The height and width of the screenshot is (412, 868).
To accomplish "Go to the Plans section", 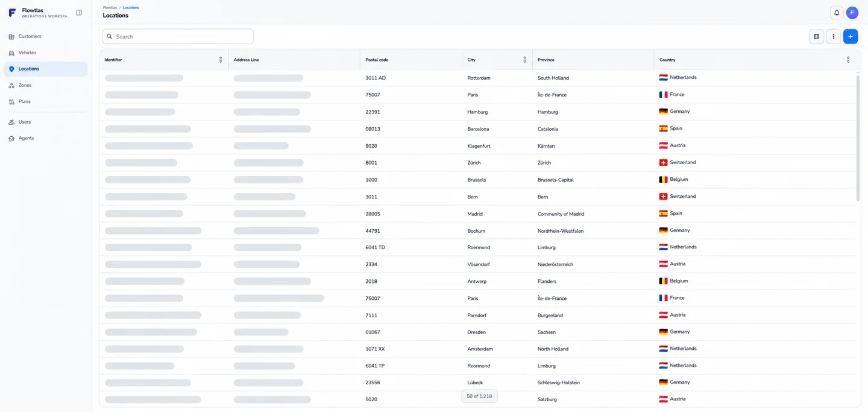I will point(46,102).
